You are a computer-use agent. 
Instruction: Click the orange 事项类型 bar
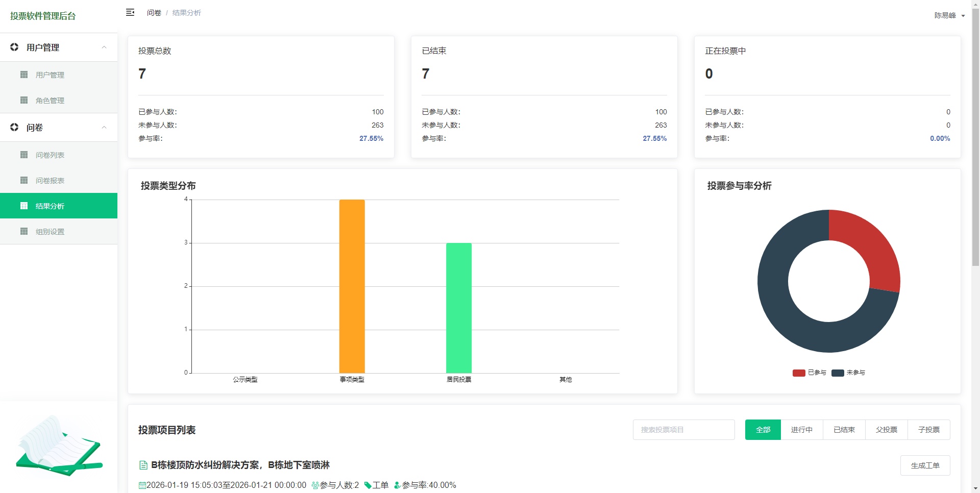352,286
